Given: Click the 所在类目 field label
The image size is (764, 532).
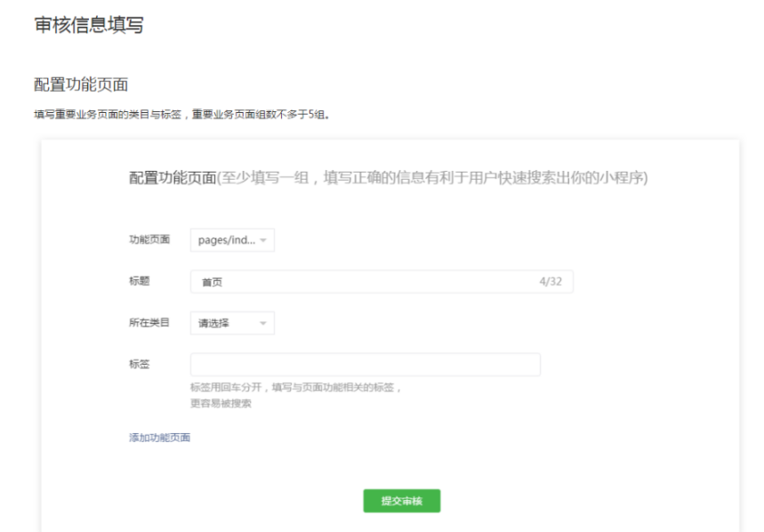Looking at the screenshot, I should click(x=149, y=323).
